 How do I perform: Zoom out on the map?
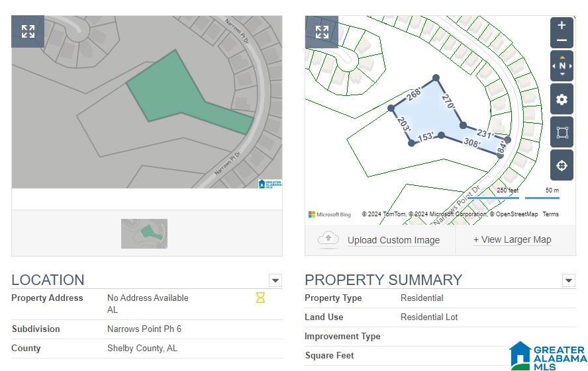click(x=562, y=40)
